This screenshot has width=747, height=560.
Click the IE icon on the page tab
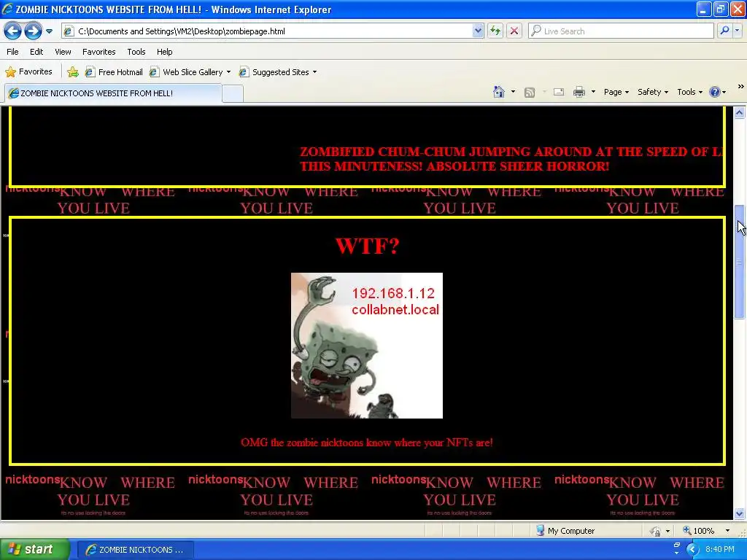tap(13, 93)
